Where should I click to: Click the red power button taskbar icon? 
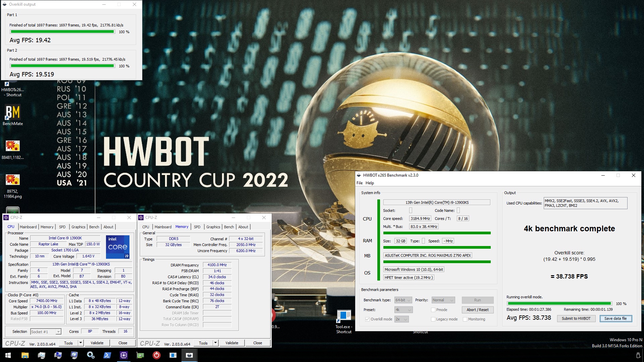click(156, 355)
